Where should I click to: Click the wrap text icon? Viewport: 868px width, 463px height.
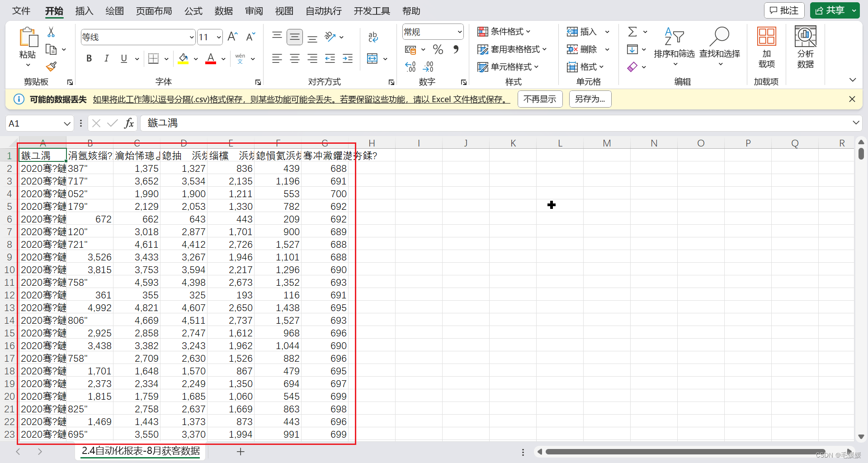click(x=373, y=37)
